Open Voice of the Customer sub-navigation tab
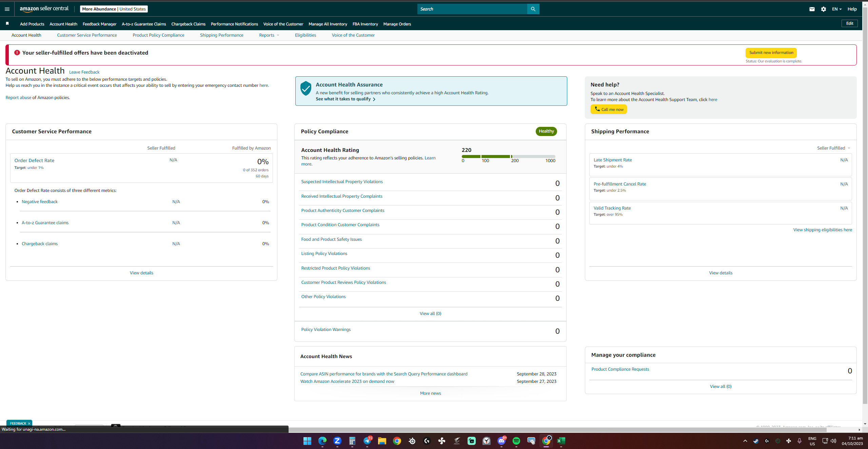This screenshot has width=868, height=449. (353, 35)
